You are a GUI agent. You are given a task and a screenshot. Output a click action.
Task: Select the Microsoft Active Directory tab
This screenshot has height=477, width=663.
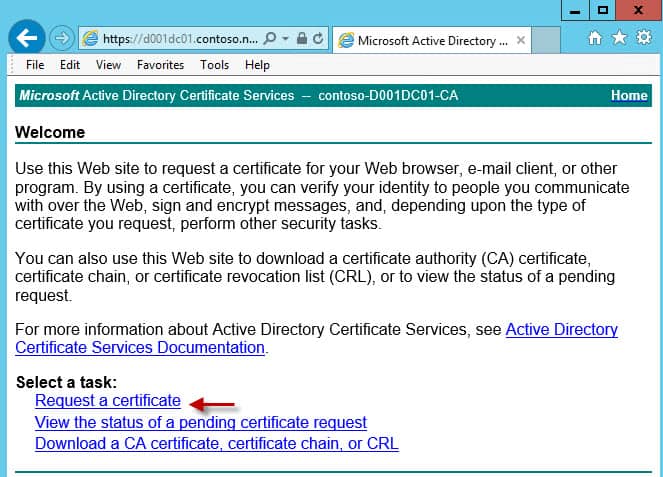click(x=432, y=41)
